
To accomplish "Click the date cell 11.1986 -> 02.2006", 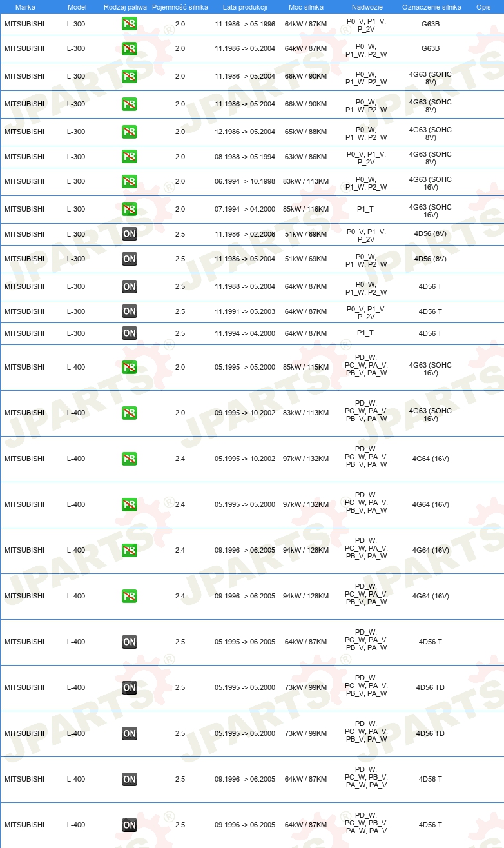I will pyautogui.click(x=245, y=234).
